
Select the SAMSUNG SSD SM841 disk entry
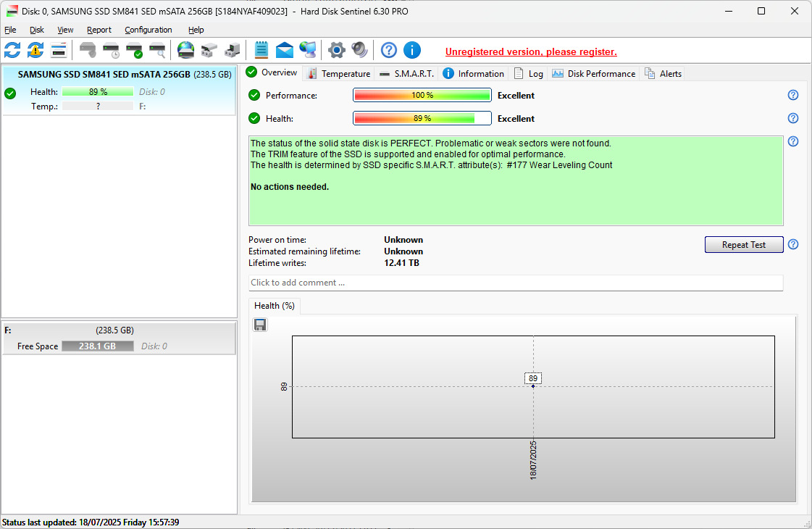point(119,89)
